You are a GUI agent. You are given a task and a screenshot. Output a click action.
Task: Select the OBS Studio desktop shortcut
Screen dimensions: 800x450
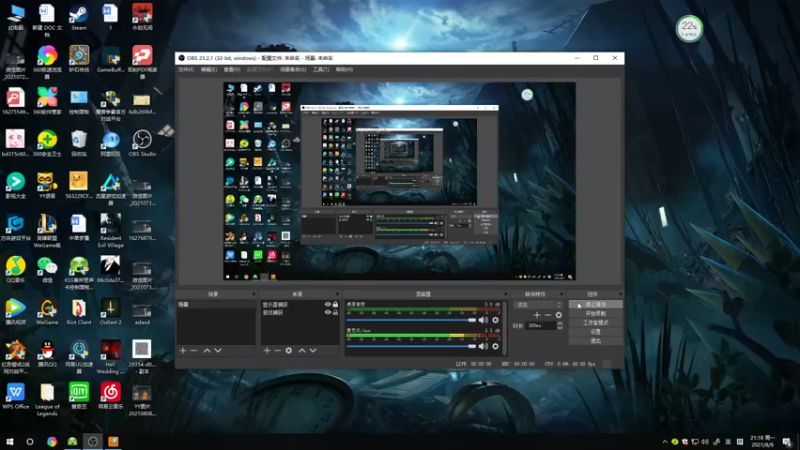click(142, 143)
